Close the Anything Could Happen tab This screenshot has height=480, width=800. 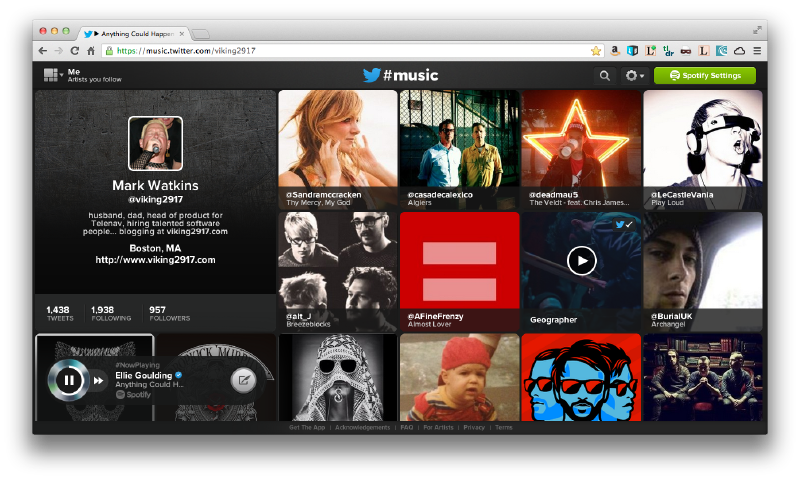click(182, 34)
